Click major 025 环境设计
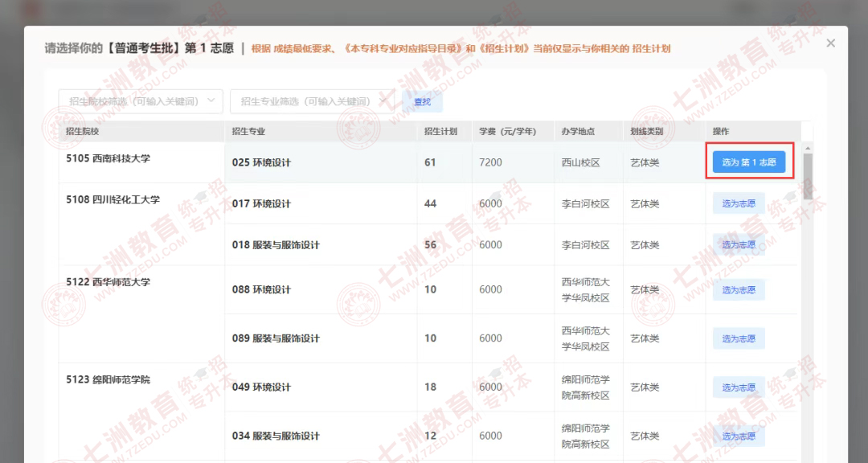Image resolution: width=868 pixels, height=463 pixels. pos(261,162)
